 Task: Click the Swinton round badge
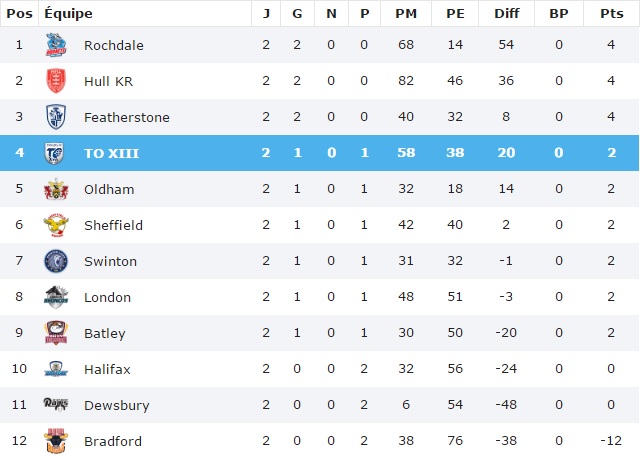[56, 261]
